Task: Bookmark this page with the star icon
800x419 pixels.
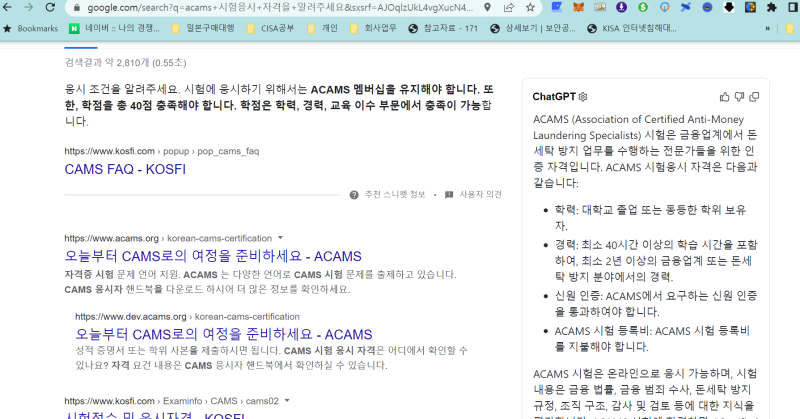Action: click(x=530, y=7)
